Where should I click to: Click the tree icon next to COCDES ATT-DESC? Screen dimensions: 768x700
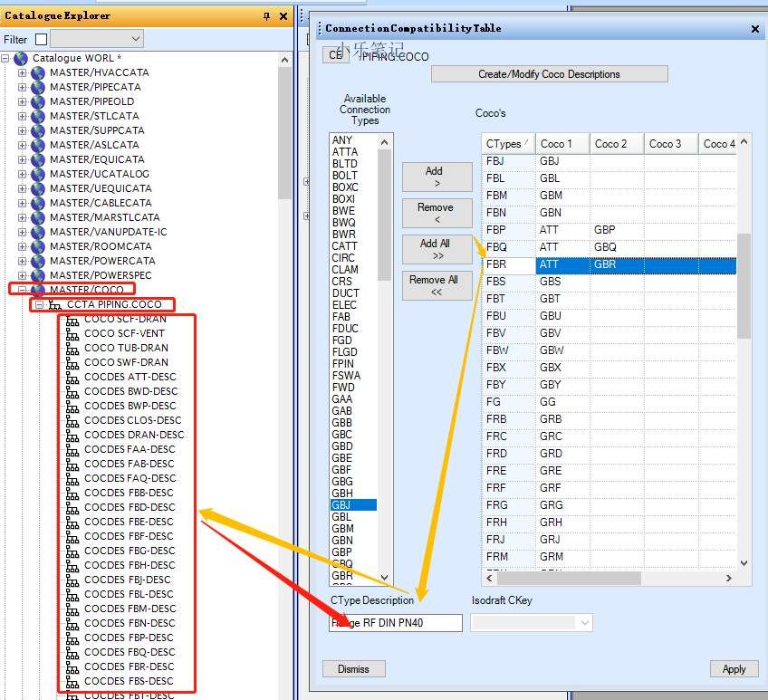coord(72,378)
